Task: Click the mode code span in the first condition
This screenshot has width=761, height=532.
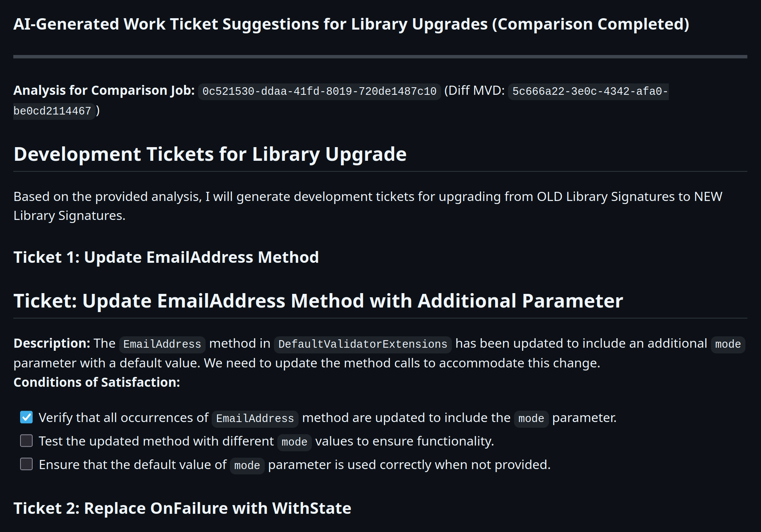Action: [531, 419]
